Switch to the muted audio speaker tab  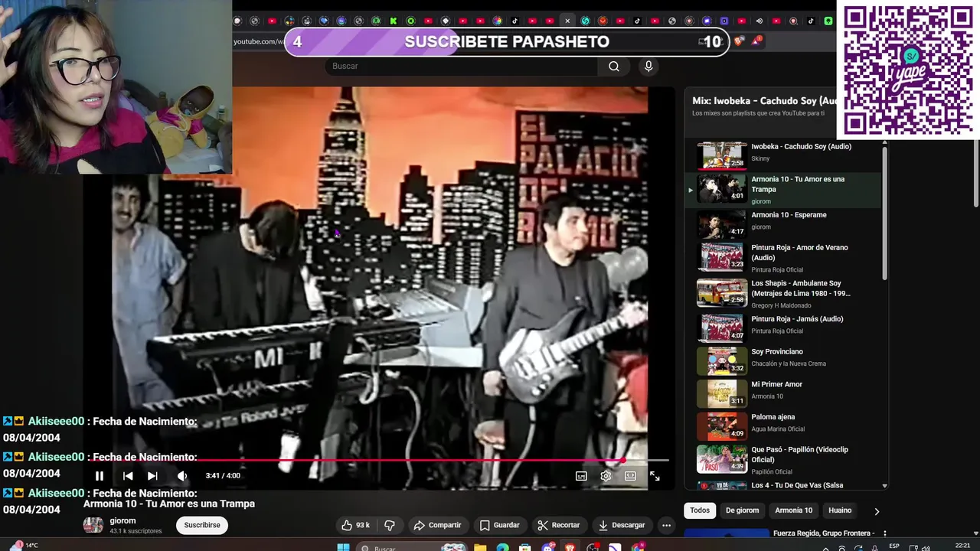coord(759,21)
